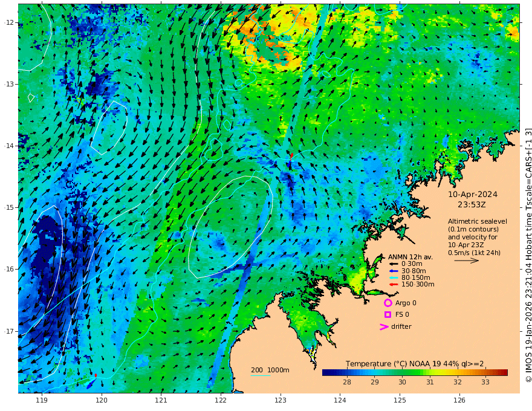The width and height of the screenshot is (532, 411).
Task: Click the 119 longitude axis label
Action: tap(42, 401)
